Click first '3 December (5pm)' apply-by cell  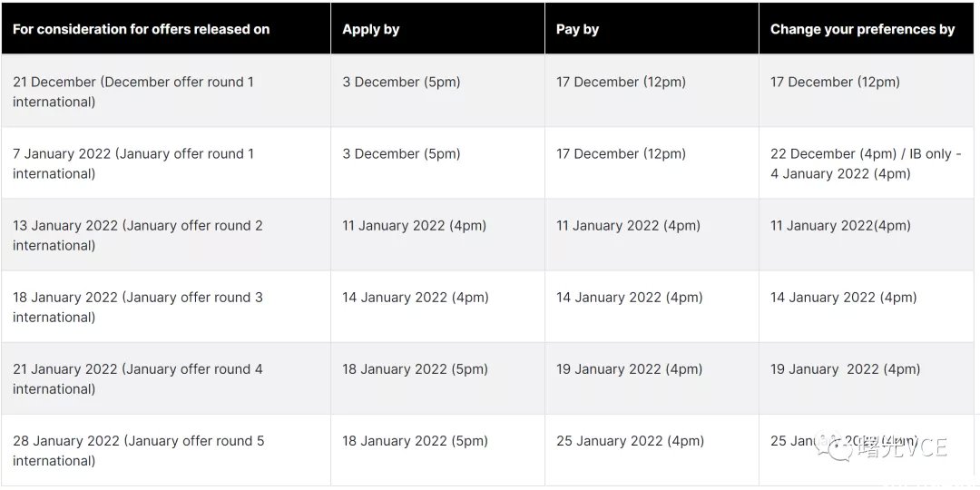437,92
